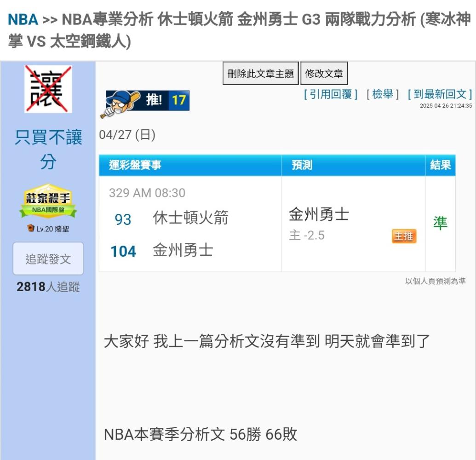Viewport: 476px width, 460px height.
Task: Click the 主 -2.5 spread text
Action: [x=307, y=236]
